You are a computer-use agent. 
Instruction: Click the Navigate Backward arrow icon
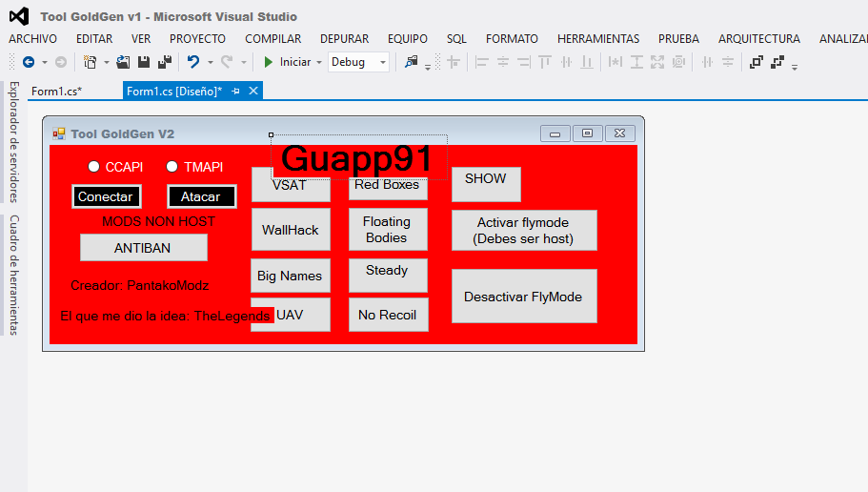(29, 62)
